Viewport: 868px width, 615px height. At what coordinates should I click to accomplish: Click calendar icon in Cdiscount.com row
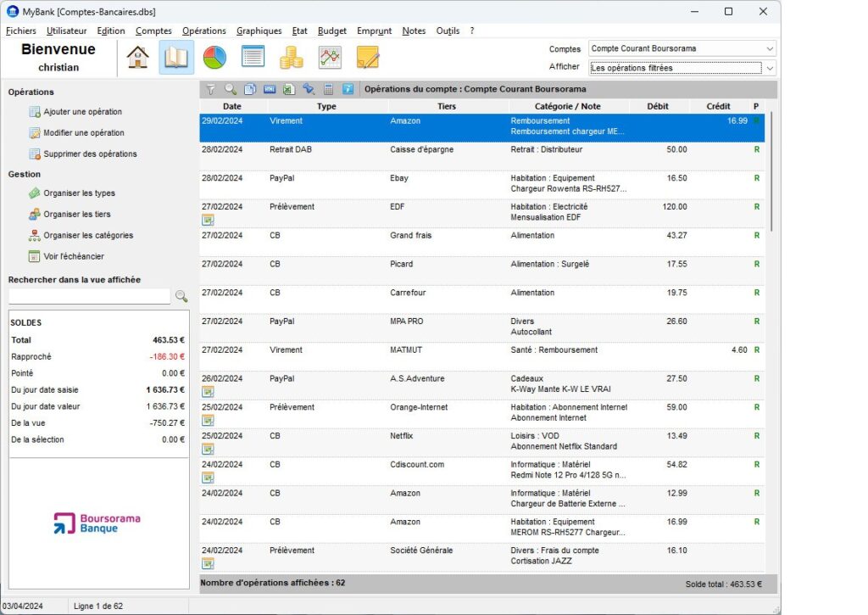tap(208, 478)
